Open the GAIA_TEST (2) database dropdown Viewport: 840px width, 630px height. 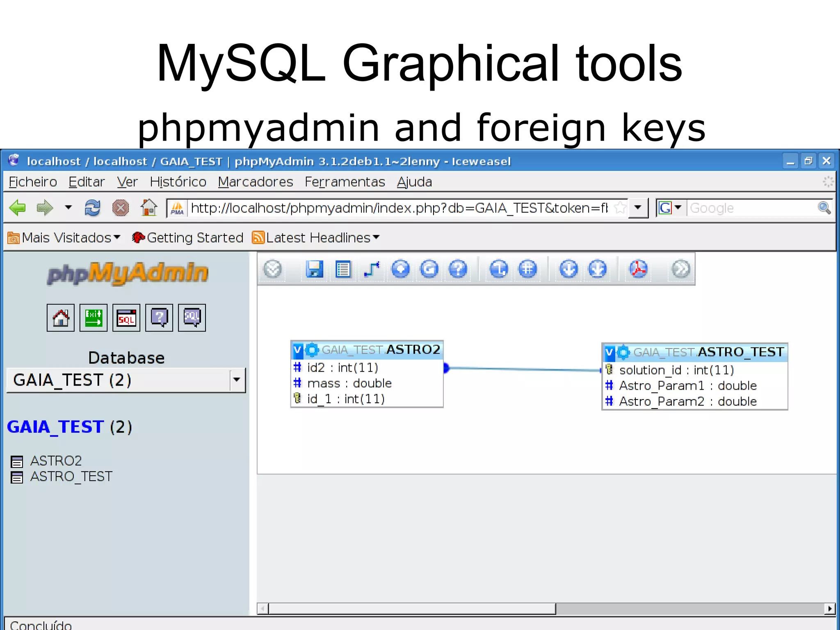click(126, 380)
